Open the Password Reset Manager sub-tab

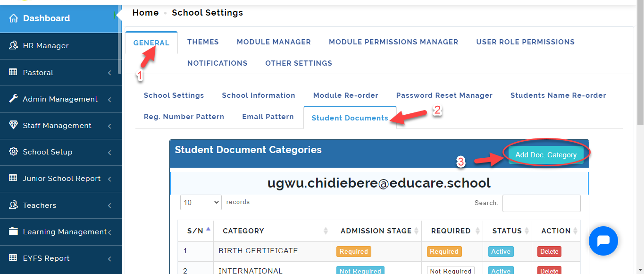[x=444, y=95]
